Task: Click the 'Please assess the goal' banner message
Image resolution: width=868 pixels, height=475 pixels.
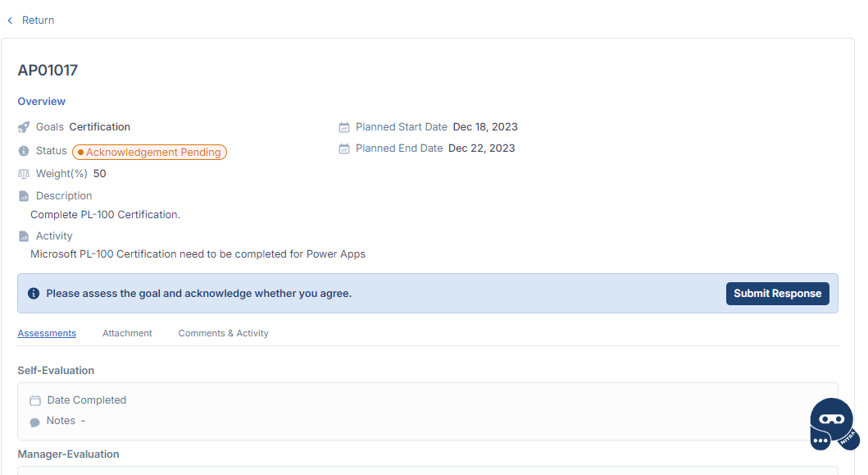Action: [198, 293]
